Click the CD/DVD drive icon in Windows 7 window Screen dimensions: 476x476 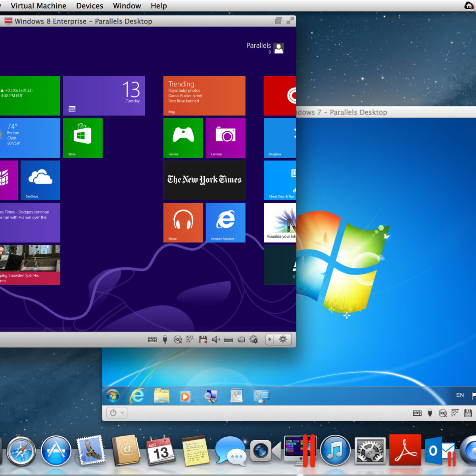pos(443,413)
